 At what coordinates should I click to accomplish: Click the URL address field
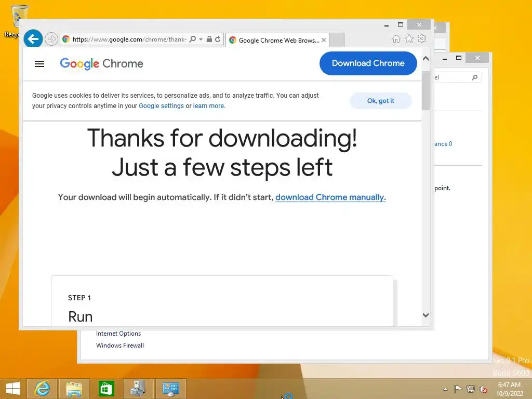129,39
